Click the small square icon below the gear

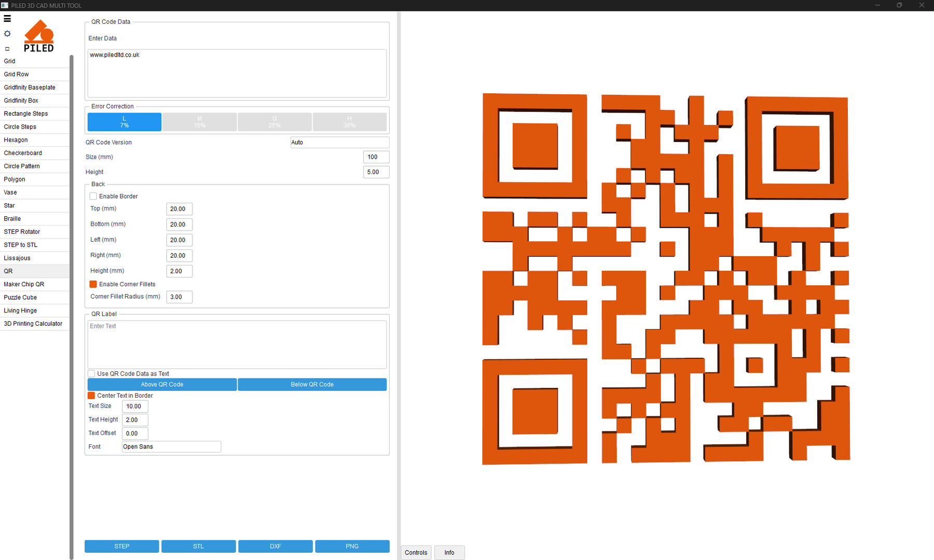coord(7,49)
